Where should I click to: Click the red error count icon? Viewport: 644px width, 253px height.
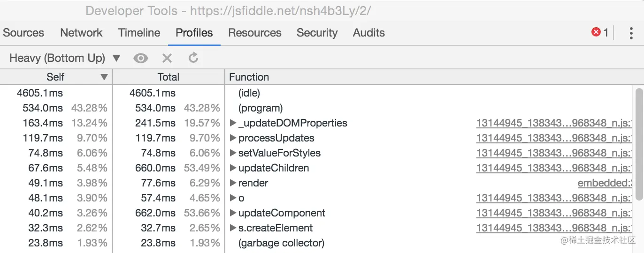click(x=596, y=32)
